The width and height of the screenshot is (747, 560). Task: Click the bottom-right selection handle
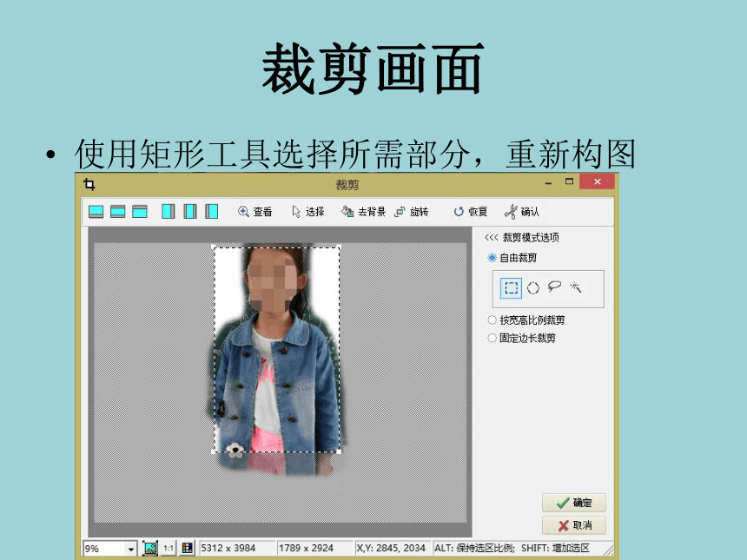pos(340,451)
